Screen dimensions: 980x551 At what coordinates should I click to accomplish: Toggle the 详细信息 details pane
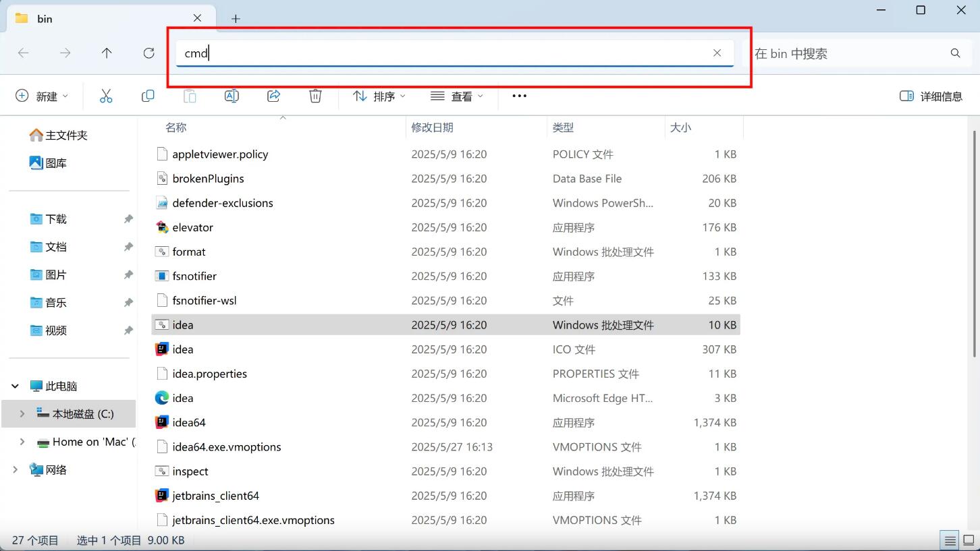931,96
